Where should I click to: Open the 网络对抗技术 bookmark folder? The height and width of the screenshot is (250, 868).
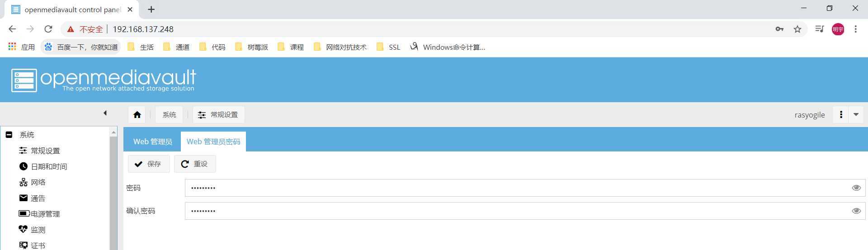(340, 47)
